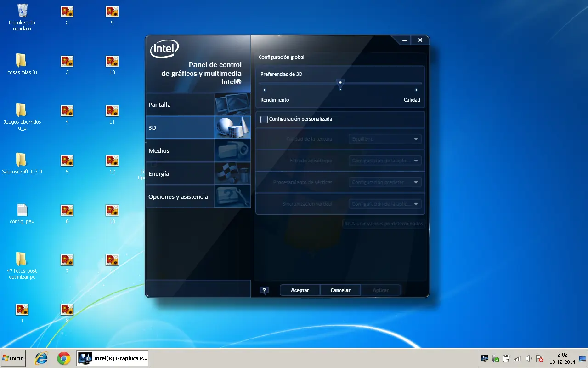Viewport: 588px width, 368px height.
Task: Open the Procesamiento de vértices dropdown
Action: tap(385, 182)
